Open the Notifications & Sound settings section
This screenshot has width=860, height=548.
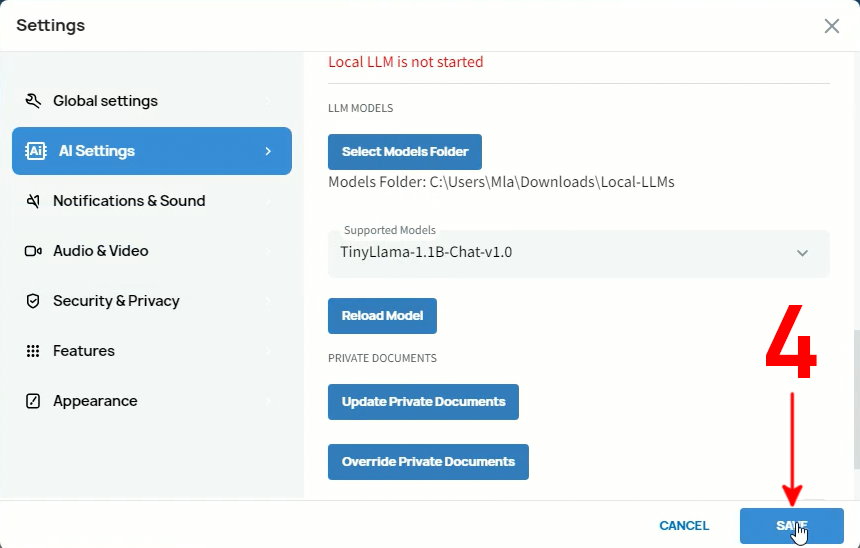pyautogui.click(x=129, y=201)
